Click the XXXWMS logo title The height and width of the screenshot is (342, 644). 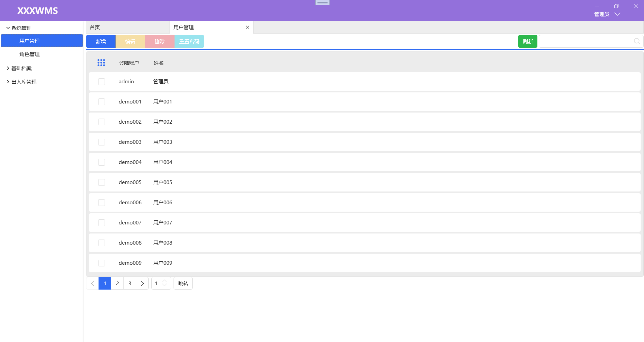tap(38, 11)
